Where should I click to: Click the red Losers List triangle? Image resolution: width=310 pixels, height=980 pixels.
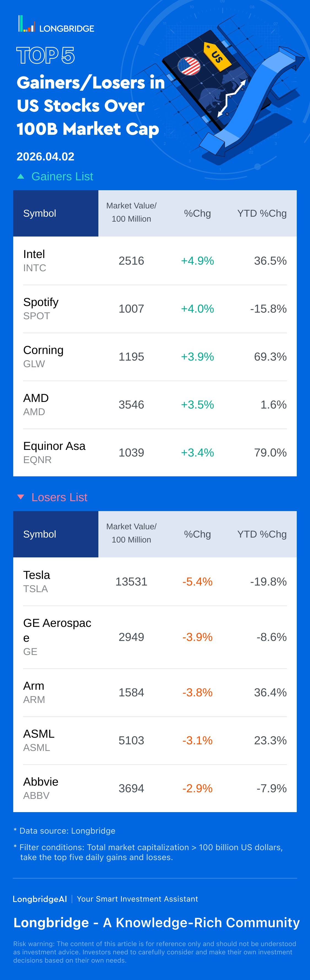(21, 497)
